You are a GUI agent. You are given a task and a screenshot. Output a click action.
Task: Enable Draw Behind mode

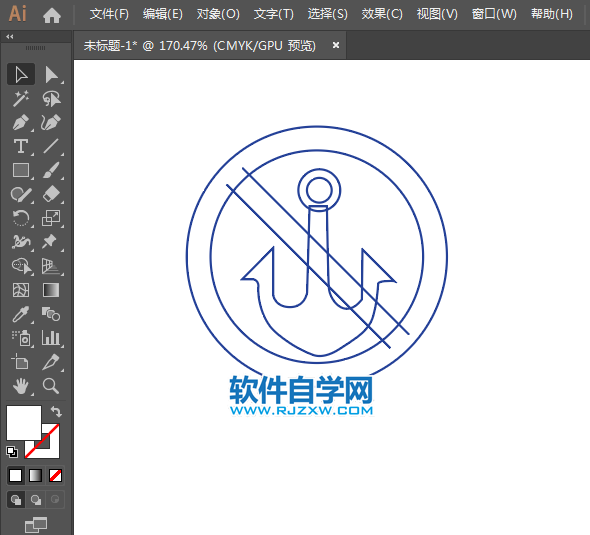[36, 500]
